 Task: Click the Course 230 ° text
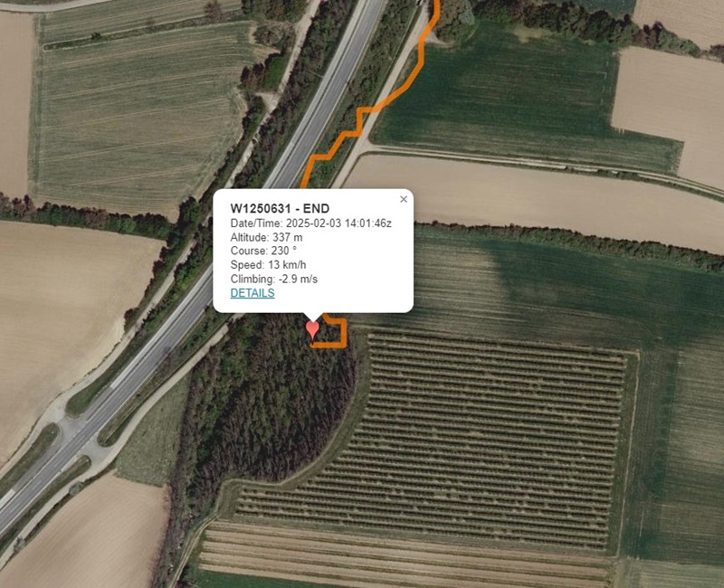click(x=263, y=251)
